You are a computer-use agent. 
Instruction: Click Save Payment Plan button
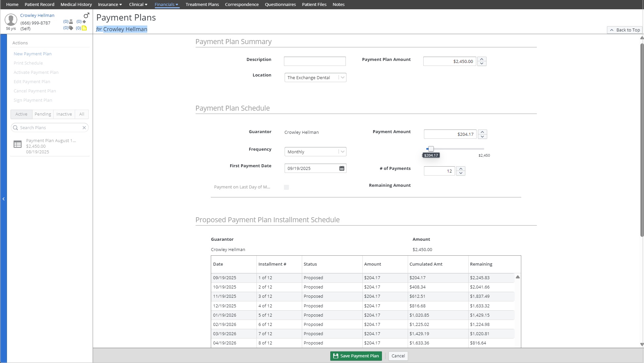click(x=356, y=356)
